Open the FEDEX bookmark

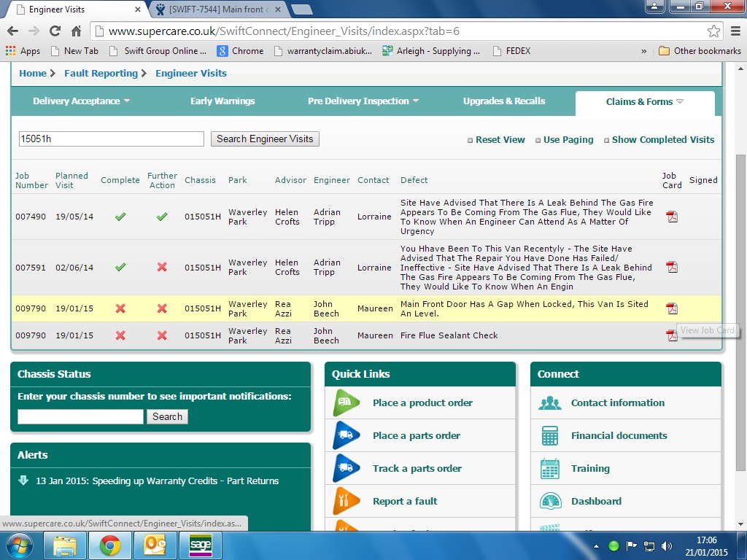511,51
